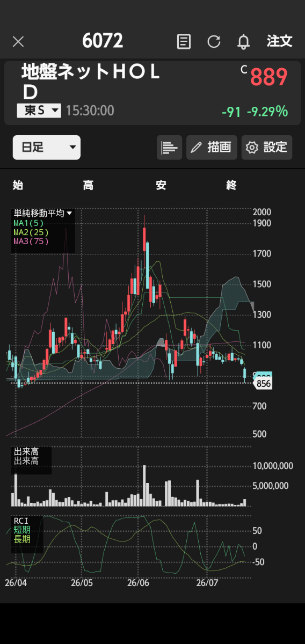This screenshot has width=305, height=644.
Task: Tap the 889 current price
Action: pos(269,78)
